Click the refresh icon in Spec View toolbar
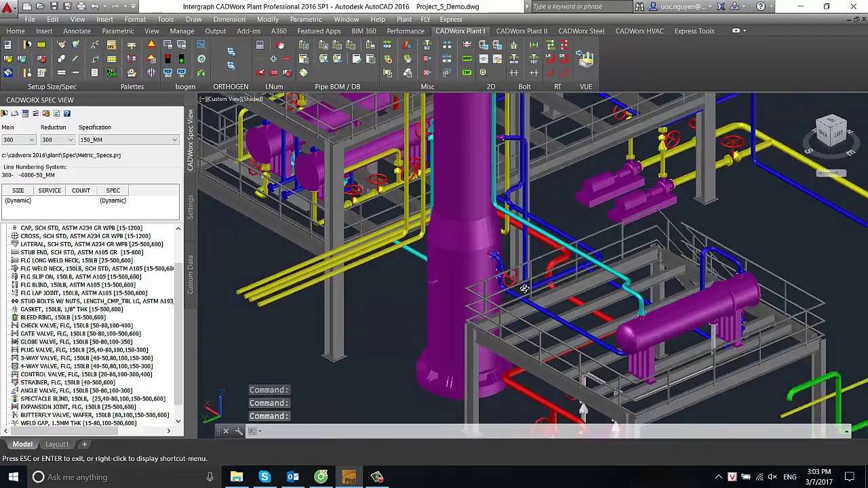868x488 pixels. tap(56, 113)
